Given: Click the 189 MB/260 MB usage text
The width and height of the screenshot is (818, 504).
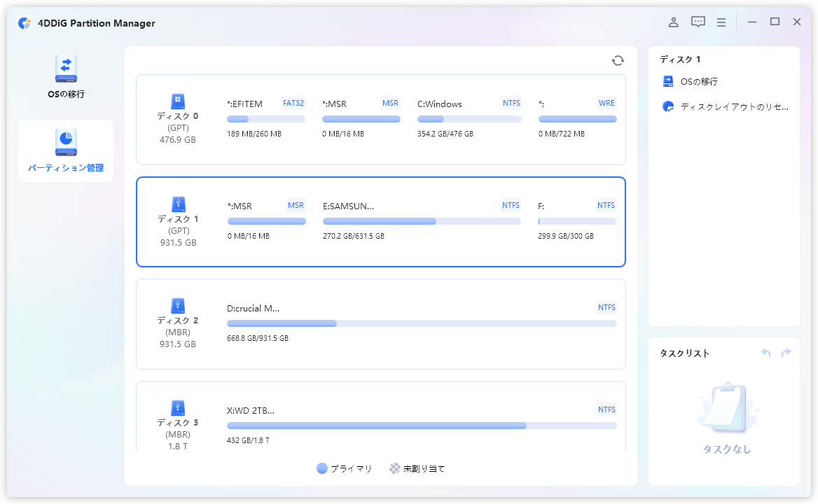Looking at the screenshot, I should pos(254,134).
